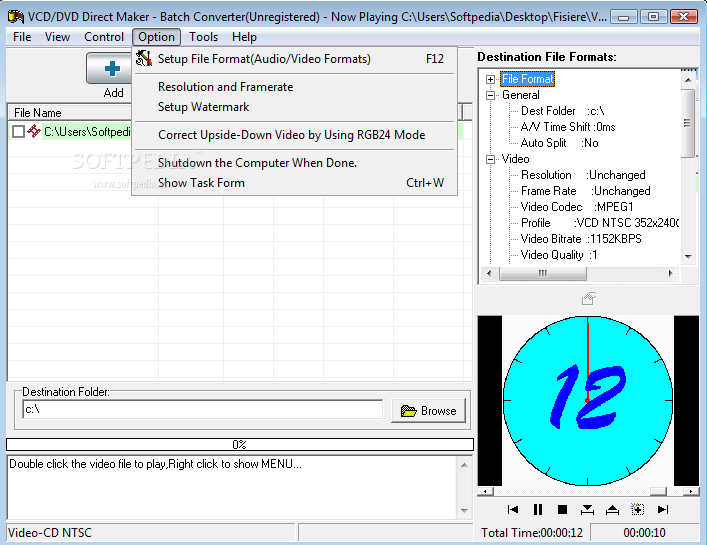The width and height of the screenshot is (707, 545).
Task: Select the Dest Folder :c:\ tree entry
Action: pyautogui.click(x=562, y=111)
